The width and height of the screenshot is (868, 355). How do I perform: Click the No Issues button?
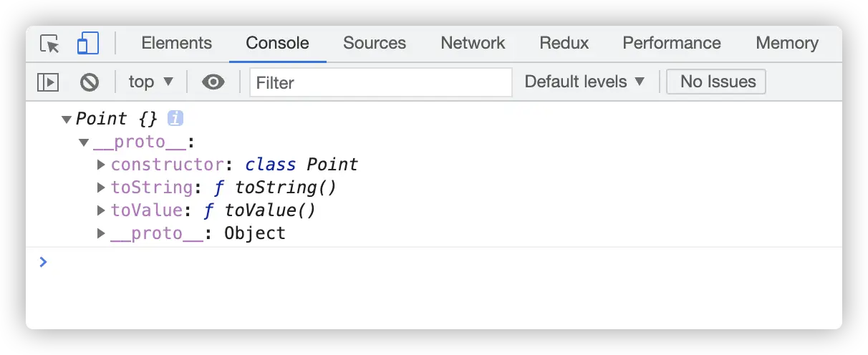(716, 82)
